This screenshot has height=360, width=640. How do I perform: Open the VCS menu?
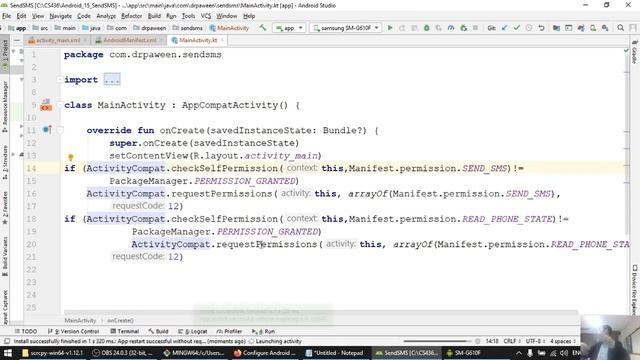(x=206, y=16)
